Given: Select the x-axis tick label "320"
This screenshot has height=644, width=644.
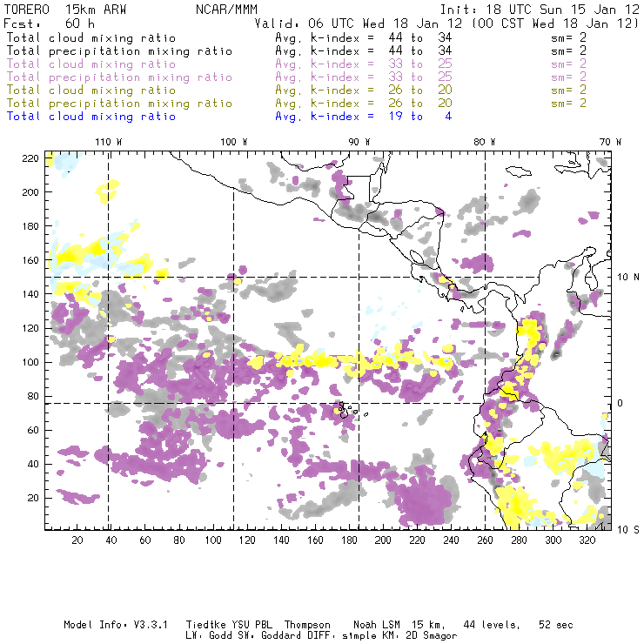Looking at the screenshot, I should click(x=587, y=540).
